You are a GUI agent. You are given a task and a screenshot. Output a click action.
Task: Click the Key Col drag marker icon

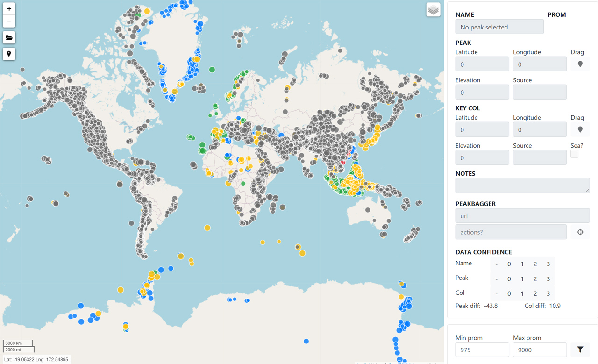(580, 129)
